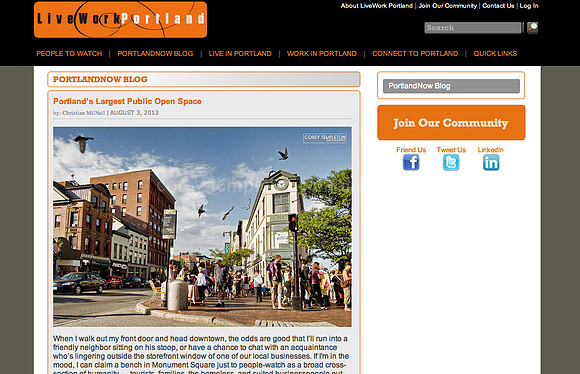Click the PORTLANDNOW BLOG section heading
580x374 pixels.
(100, 79)
